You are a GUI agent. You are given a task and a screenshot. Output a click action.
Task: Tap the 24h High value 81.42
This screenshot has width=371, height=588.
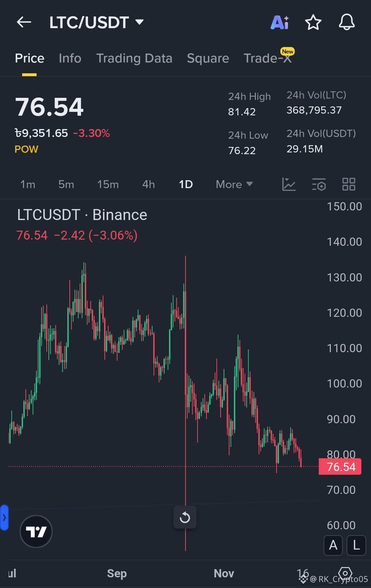pos(242,112)
